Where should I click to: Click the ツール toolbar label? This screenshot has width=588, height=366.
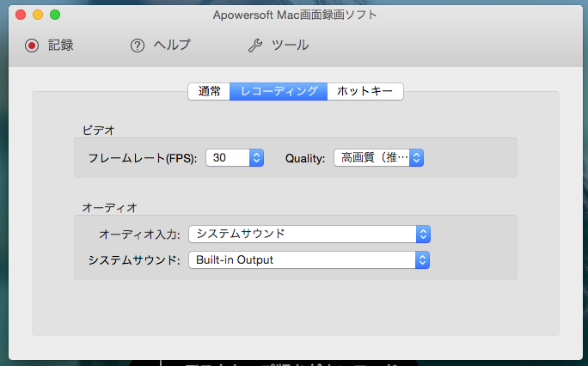coord(290,46)
